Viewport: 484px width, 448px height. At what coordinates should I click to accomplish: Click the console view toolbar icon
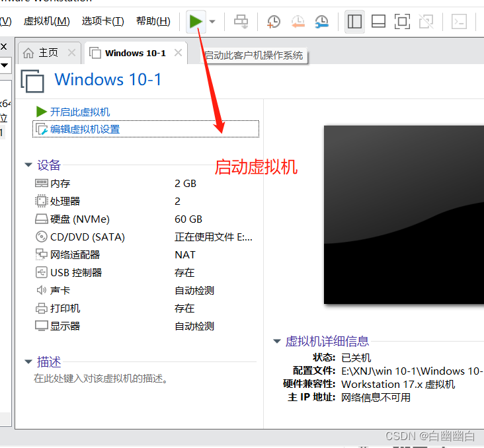point(459,22)
